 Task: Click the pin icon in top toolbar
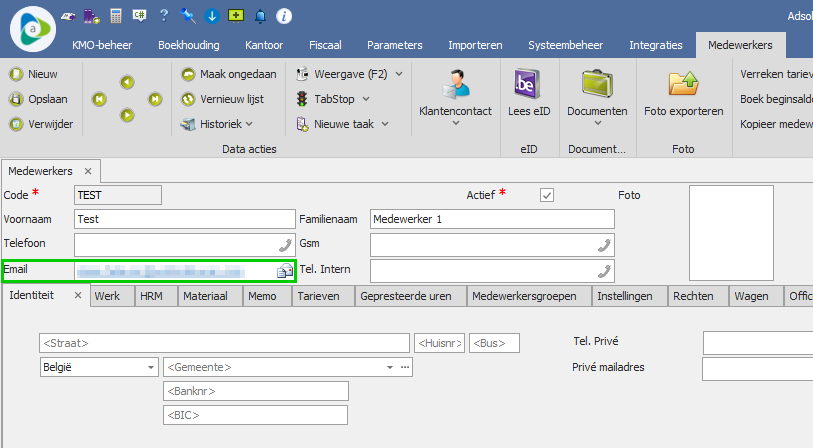(x=188, y=16)
